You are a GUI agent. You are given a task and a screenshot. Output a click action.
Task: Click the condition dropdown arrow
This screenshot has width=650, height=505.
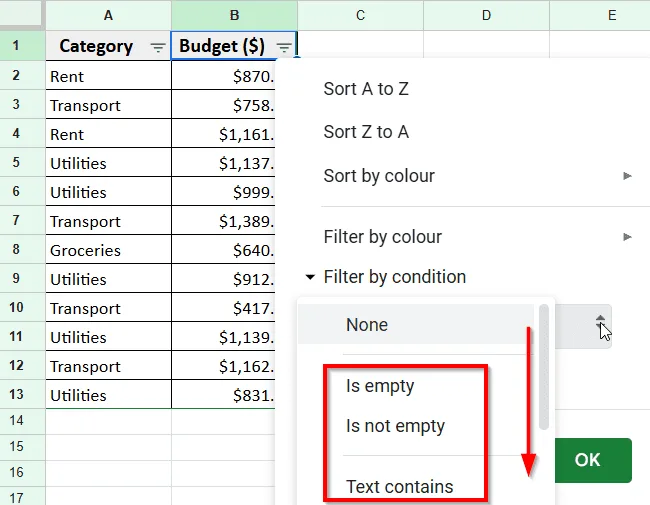coord(600,322)
